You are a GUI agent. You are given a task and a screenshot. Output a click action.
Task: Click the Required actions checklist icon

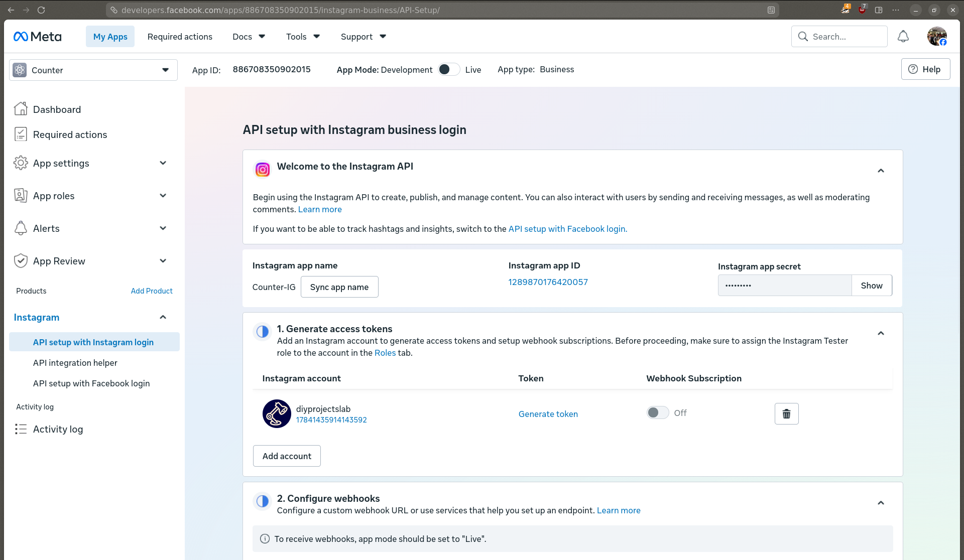21,134
